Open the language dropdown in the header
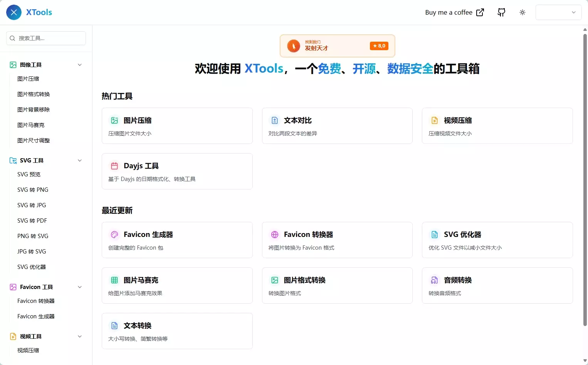The image size is (588, 365). click(558, 12)
